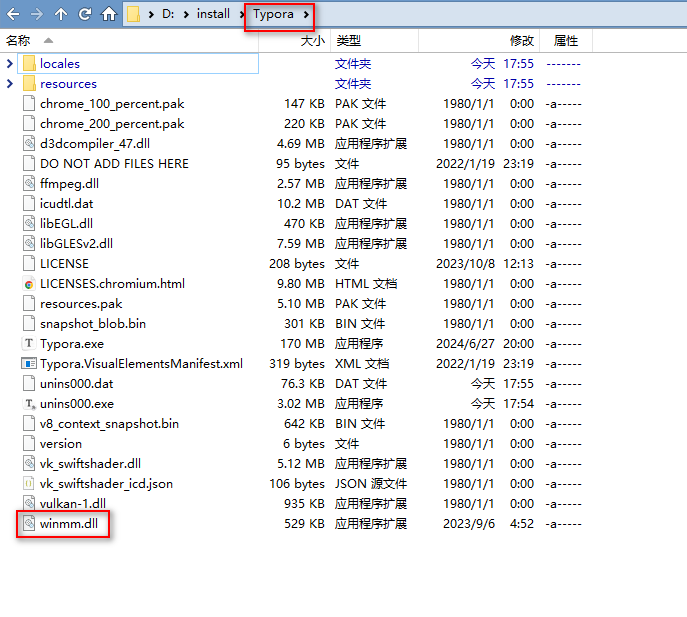This screenshot has height=617, width=687.
Task: Refresh the current folder view
Action: 85,14
